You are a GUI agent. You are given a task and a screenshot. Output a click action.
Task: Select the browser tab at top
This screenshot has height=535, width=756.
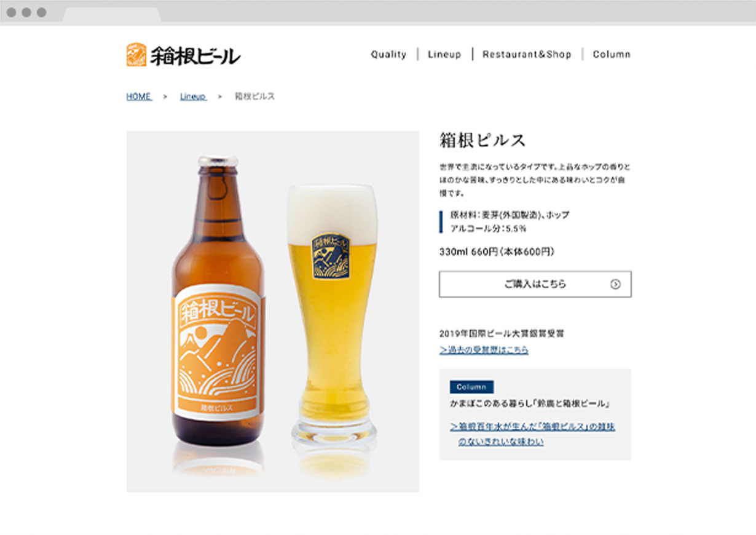click(111, 16)
